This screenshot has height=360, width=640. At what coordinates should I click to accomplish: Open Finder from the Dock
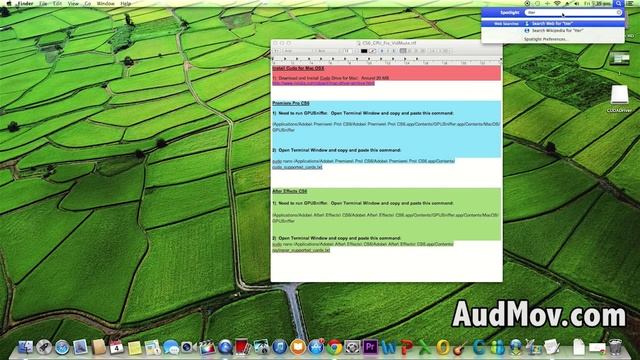(x=26, y=347)
